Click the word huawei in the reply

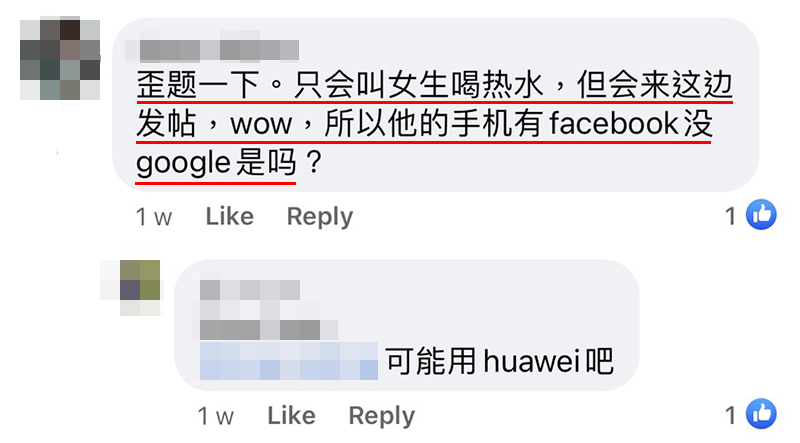click(531, 361)
